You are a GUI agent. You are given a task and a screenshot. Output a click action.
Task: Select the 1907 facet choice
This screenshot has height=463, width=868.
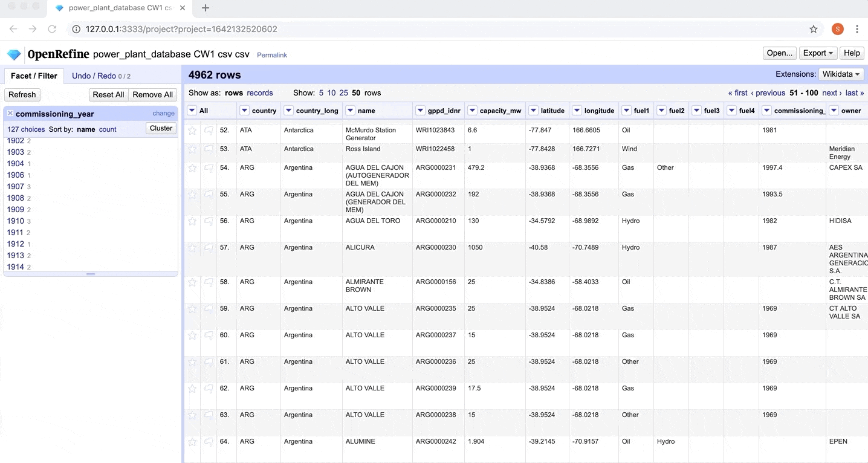[x=16, y=187]
